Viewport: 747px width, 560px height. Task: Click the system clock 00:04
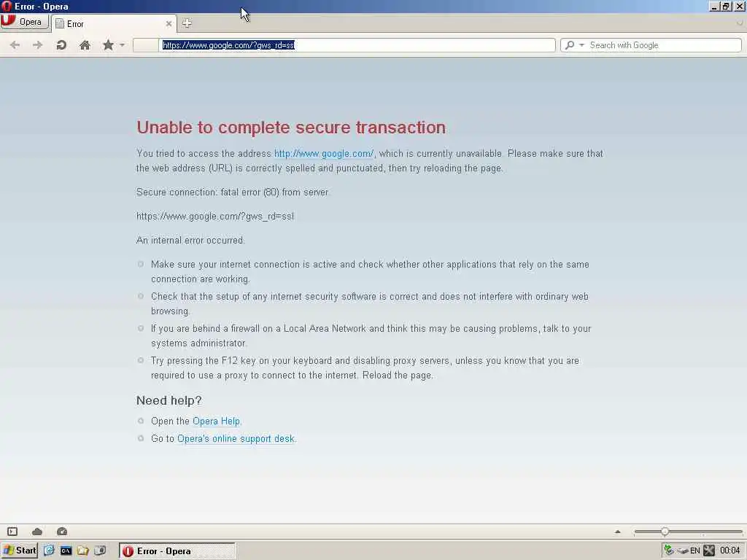pos(729,551)
